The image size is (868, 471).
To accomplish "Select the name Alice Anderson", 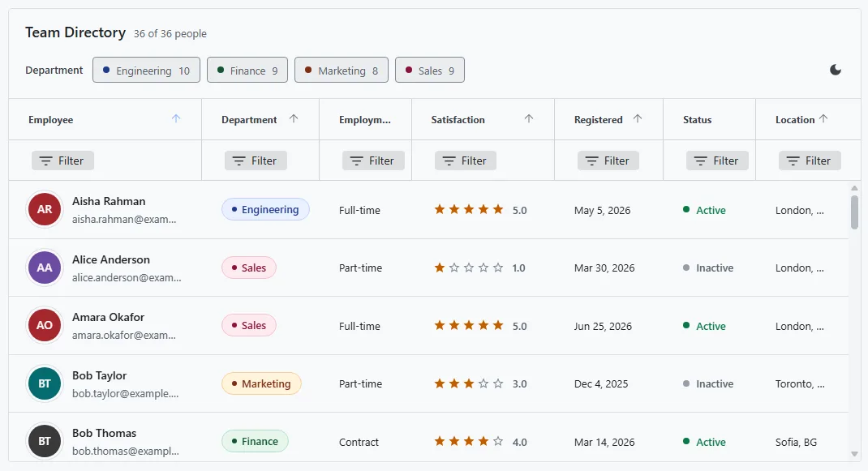I will [110, 259].
